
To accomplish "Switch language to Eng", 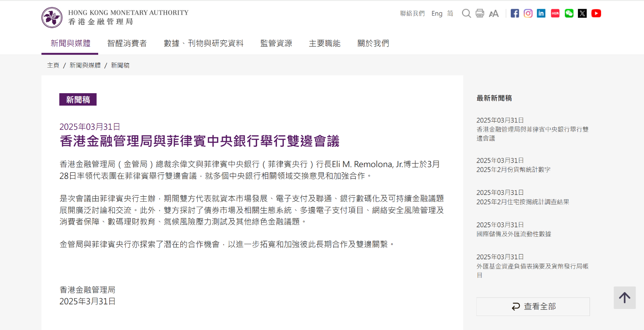I will (436, 14).
